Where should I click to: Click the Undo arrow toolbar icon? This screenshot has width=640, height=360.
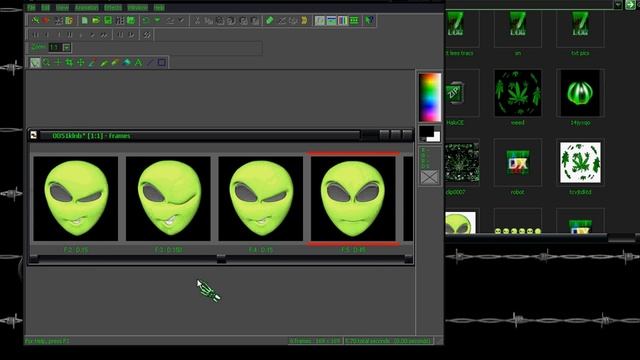point(146,20)
